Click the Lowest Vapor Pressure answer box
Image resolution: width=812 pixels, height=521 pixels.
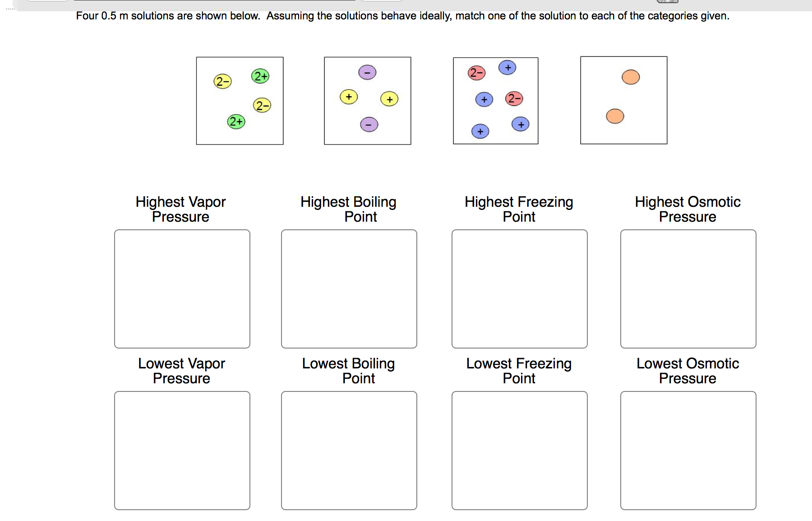pos(182,450)
